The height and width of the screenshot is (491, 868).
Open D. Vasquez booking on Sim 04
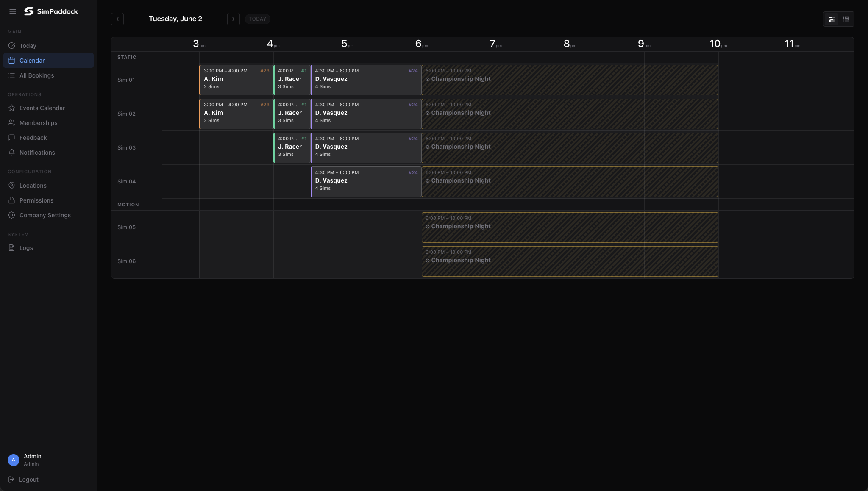[366, 182]
